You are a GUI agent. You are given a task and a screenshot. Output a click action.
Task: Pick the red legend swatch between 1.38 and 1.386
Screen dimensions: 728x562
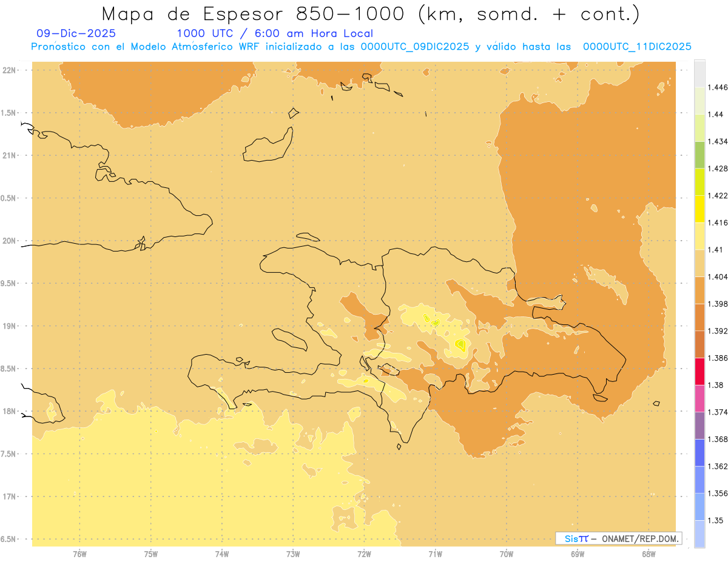tap(699, 372)
